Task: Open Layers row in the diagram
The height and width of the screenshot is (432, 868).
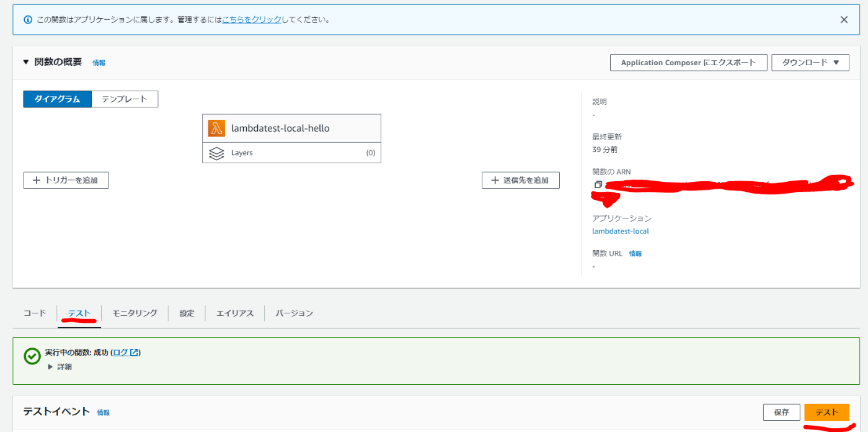Action: [291, 153]
